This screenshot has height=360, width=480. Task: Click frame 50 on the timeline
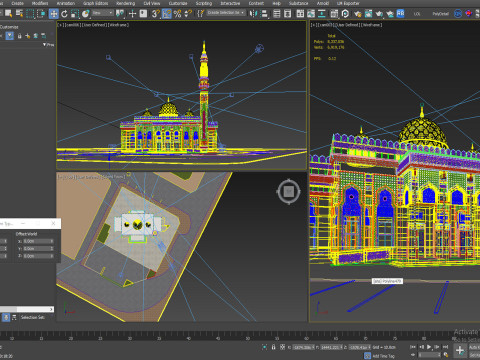248,338
